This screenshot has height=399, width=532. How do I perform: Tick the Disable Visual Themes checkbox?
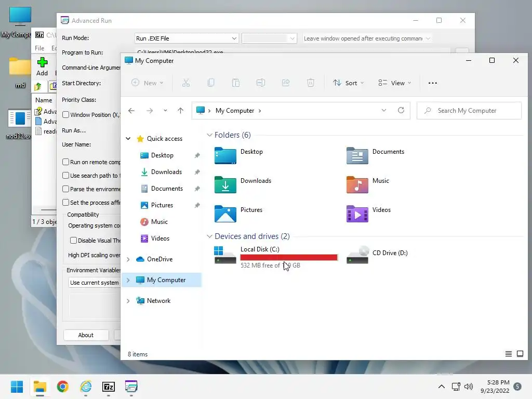tap(73, 240)
